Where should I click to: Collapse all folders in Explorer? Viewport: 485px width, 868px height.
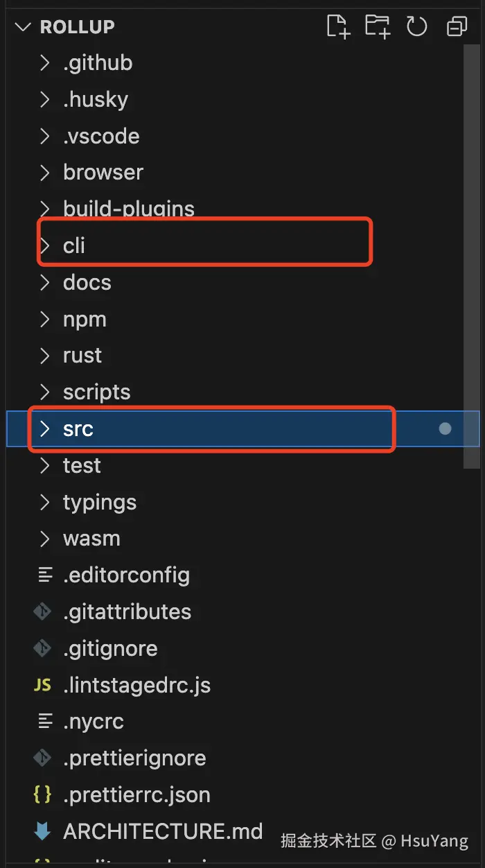click(x=457, y=26)
